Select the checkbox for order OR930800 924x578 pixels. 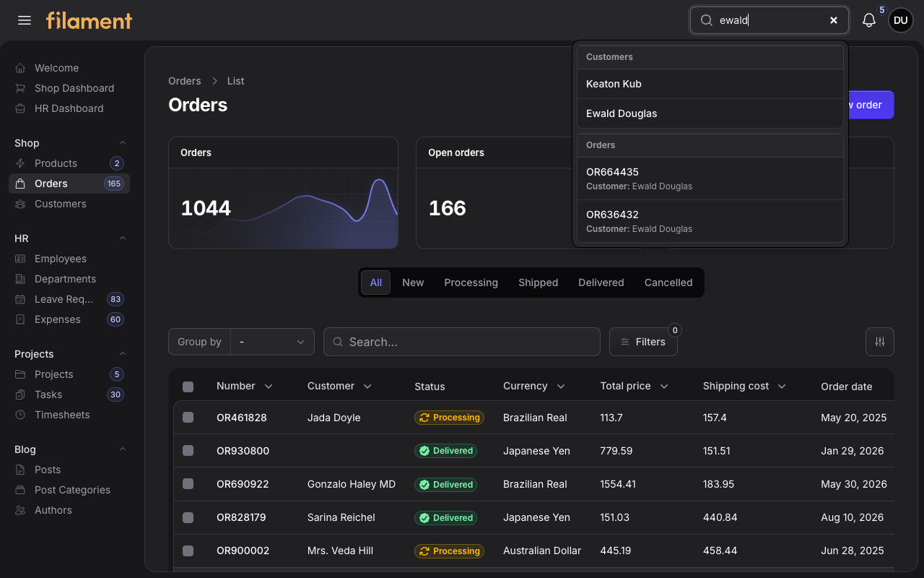188,451
